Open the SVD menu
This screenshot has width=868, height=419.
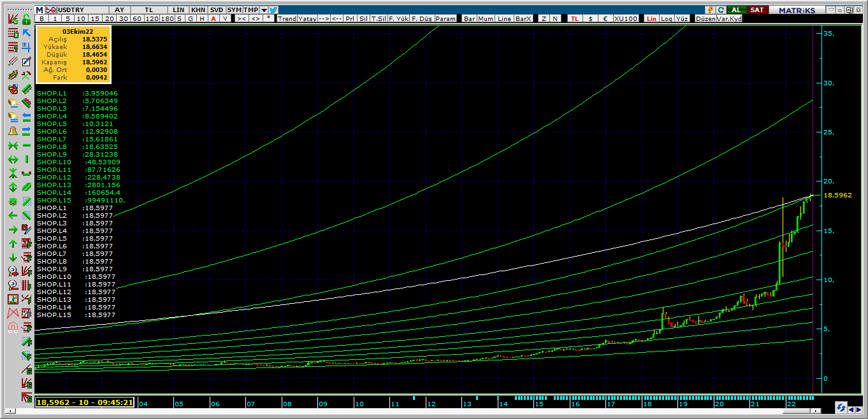217,10
